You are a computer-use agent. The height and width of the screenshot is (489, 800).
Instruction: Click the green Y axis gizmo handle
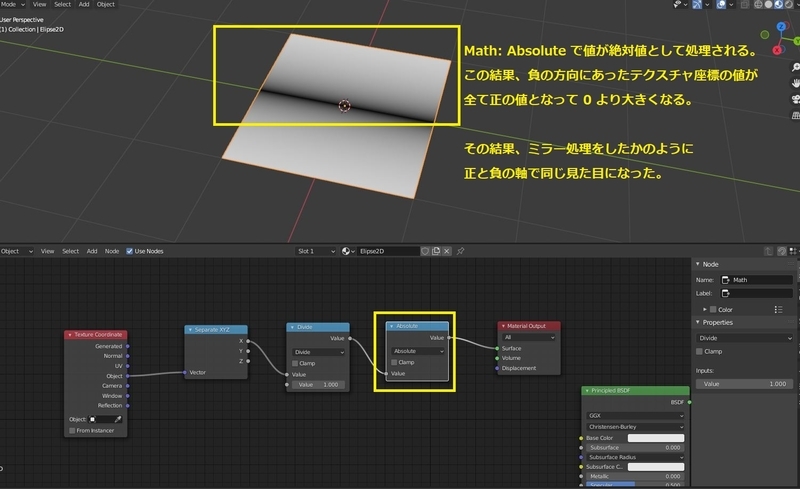coord(796,41)
